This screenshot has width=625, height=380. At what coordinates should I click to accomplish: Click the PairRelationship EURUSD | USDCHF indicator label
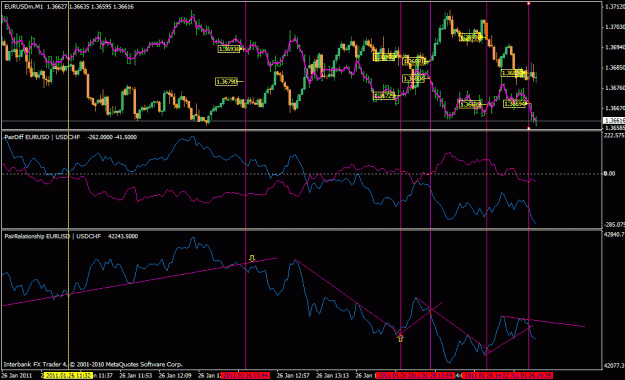pos(53,236)
